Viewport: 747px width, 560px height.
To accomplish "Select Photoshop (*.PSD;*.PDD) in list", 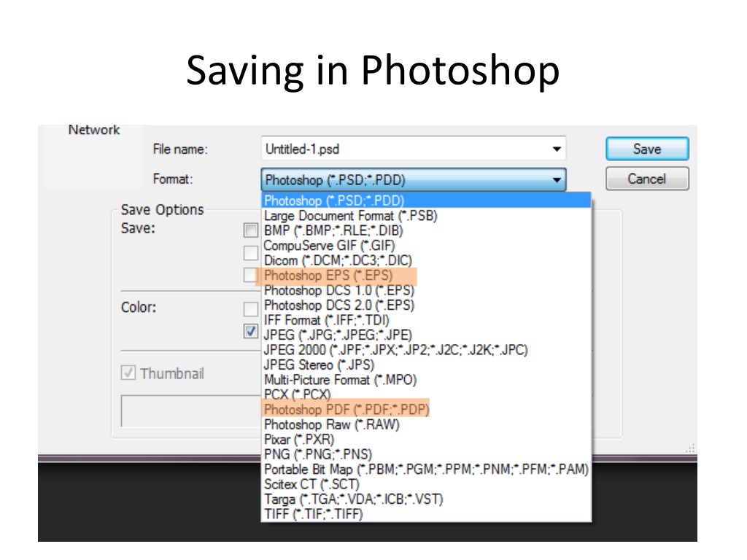I will coord(426,201).
